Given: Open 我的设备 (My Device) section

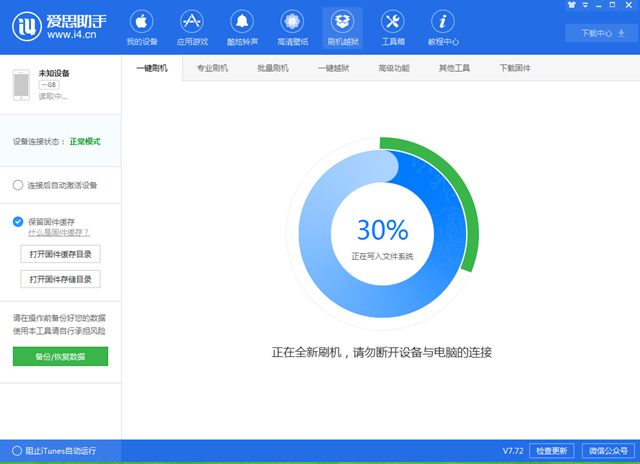Looking at the screenshot, I should tap(142, 28).
